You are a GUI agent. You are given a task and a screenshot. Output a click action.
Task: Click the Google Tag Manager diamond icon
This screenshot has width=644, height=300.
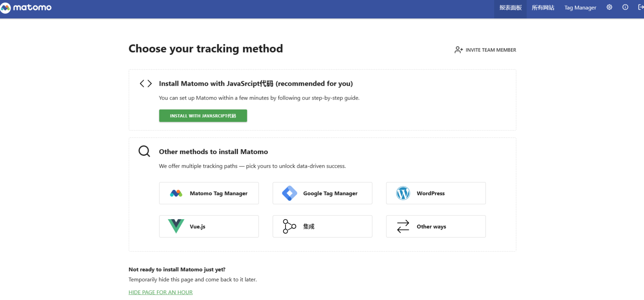[x=290, y=193]
